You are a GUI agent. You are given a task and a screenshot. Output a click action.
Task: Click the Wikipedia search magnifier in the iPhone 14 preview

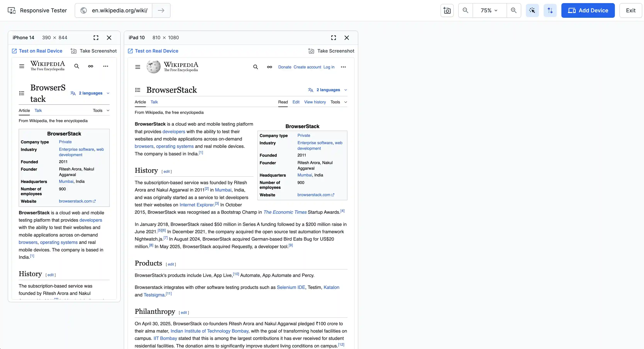click(76, 66)
